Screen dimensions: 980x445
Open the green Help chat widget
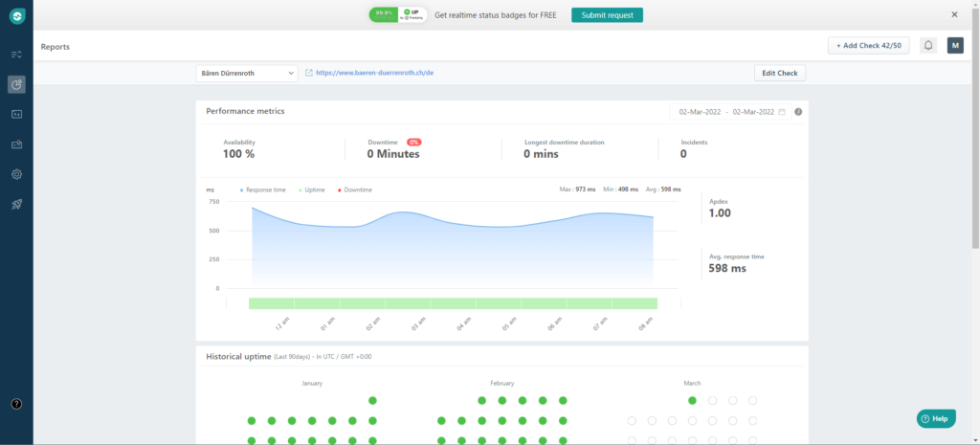click(x=935, y=418)
